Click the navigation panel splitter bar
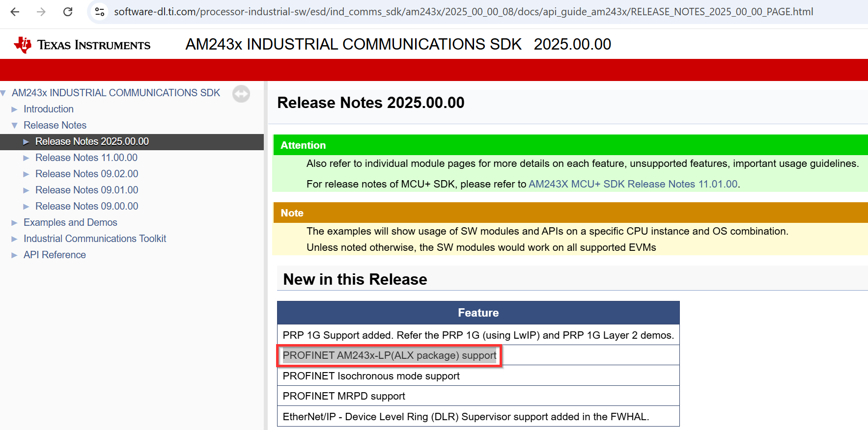This screenshot has width=868, height=430. pos(266,255)
